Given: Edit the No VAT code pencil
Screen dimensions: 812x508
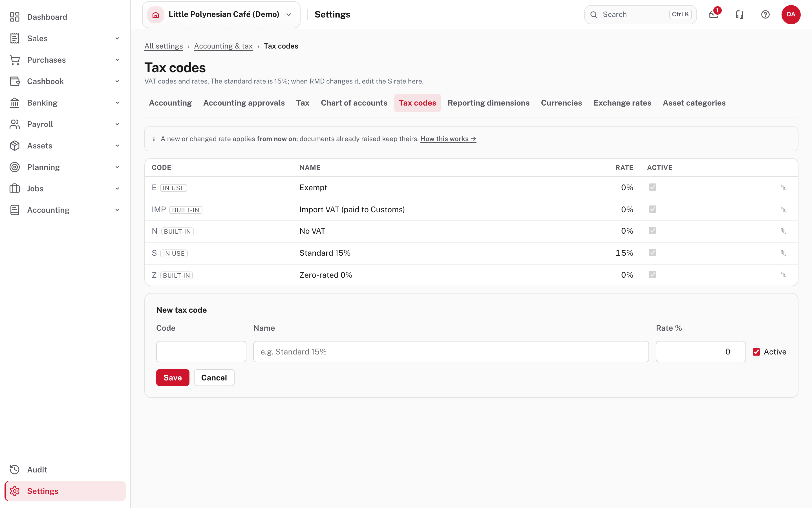Looking at the screenshot, I should click(x=783, y=231).
